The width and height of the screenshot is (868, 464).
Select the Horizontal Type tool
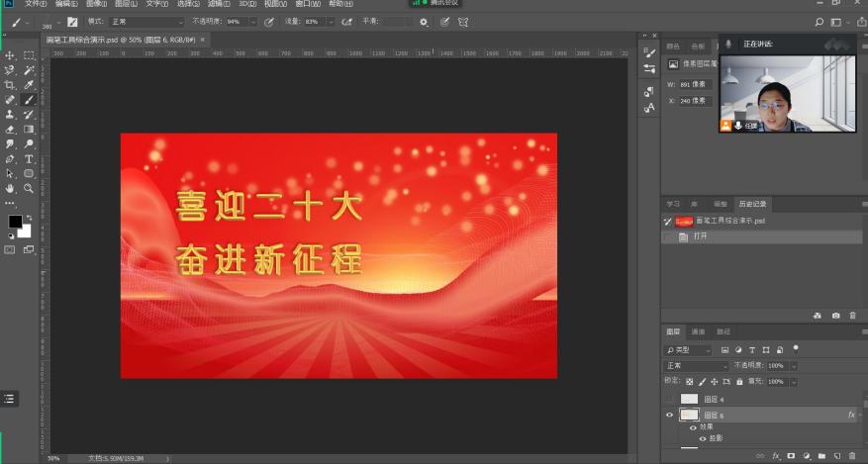(29, 158)
